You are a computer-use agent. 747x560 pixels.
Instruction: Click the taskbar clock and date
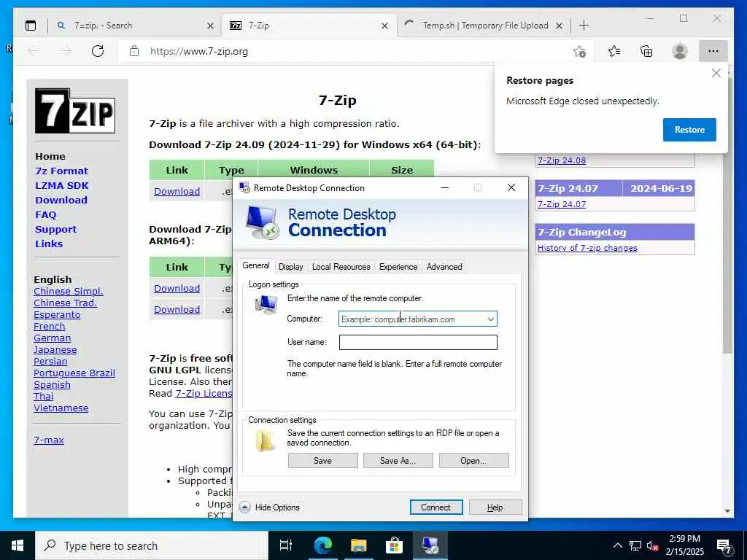[x=684, y=545]
